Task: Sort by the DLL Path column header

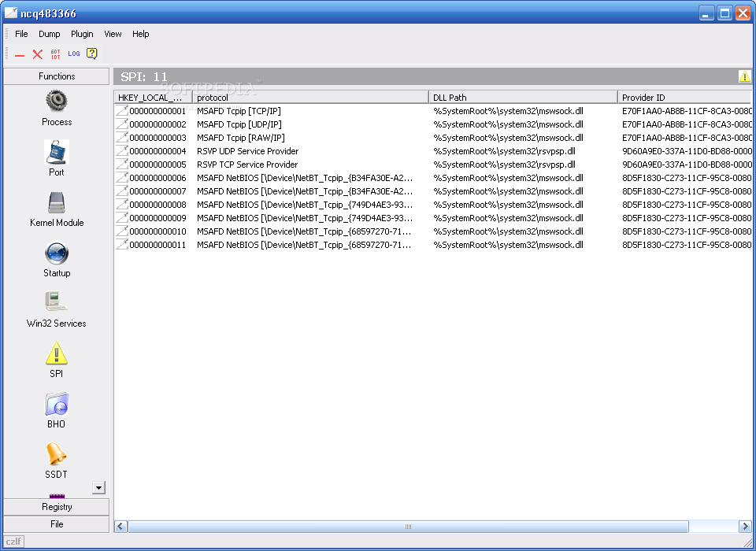Action: [523, 98]
